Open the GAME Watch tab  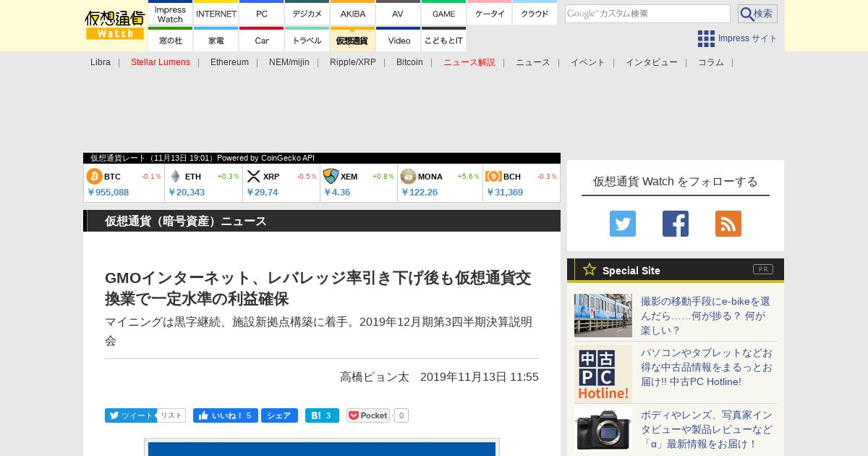[x=443, y=13]
